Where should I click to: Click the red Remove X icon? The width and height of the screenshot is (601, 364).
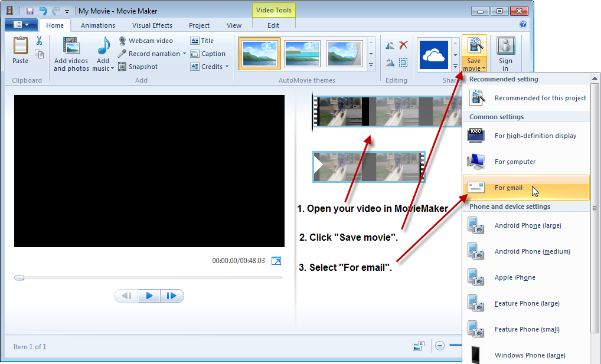[403, 45]
